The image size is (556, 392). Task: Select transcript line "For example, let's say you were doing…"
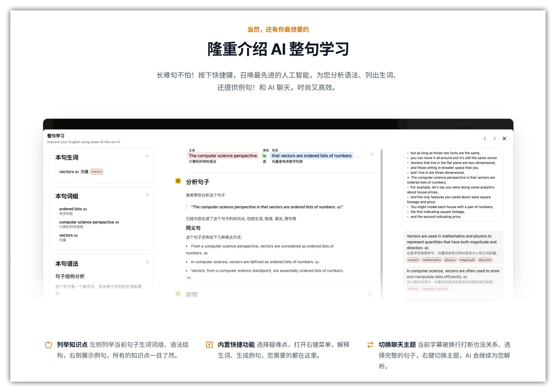[451, 190]
